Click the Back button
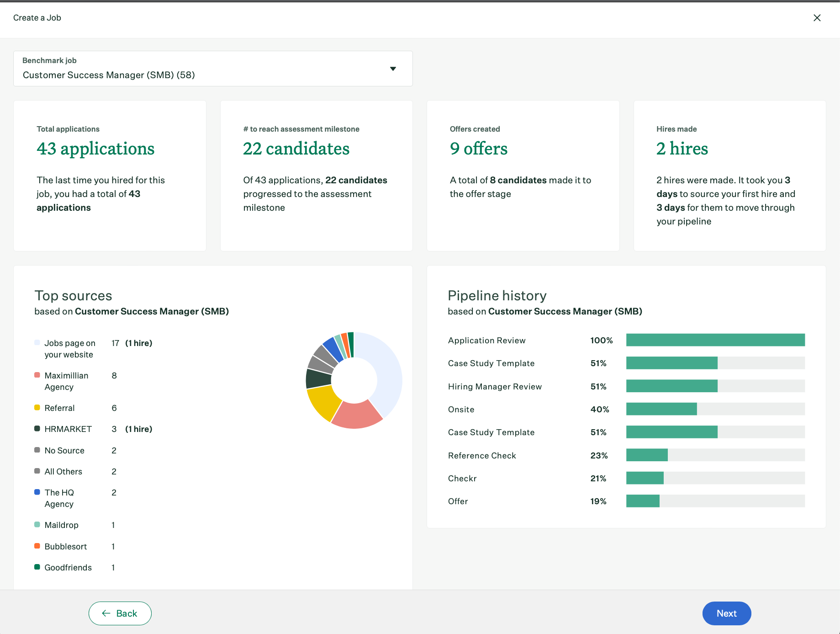840x634 pixels. click(x=120, y=613)
